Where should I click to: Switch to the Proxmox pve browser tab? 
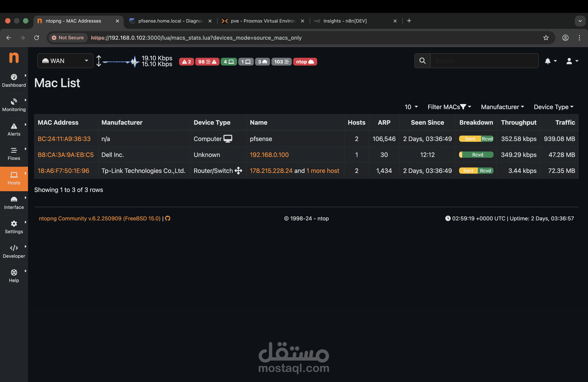tap(263, 21)
